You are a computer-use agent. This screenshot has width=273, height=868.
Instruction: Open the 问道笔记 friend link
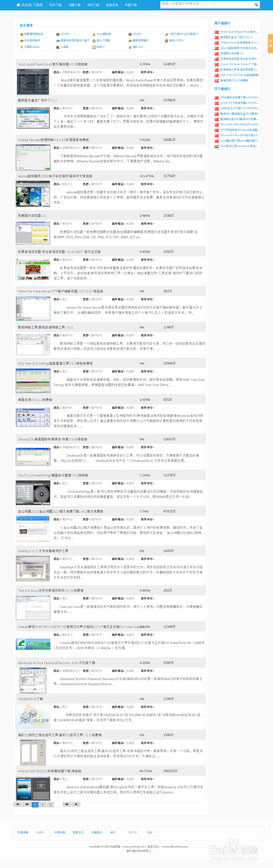97,832
